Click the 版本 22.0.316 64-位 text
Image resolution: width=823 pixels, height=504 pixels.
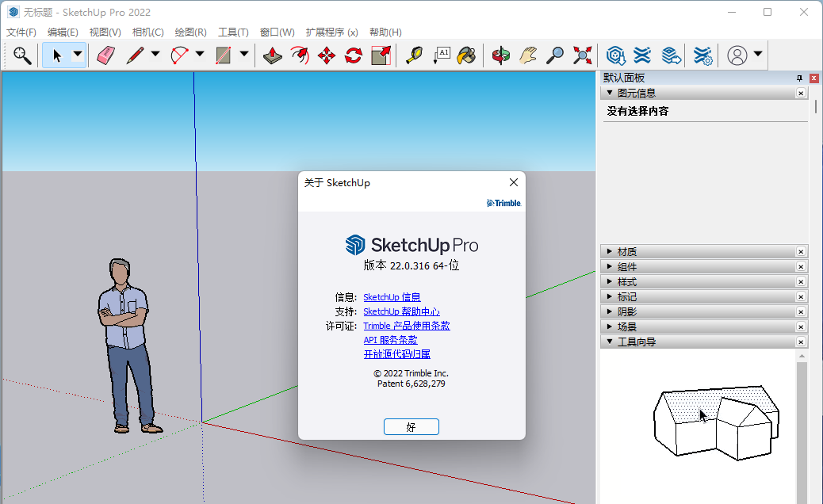click(x=411, y=265)
